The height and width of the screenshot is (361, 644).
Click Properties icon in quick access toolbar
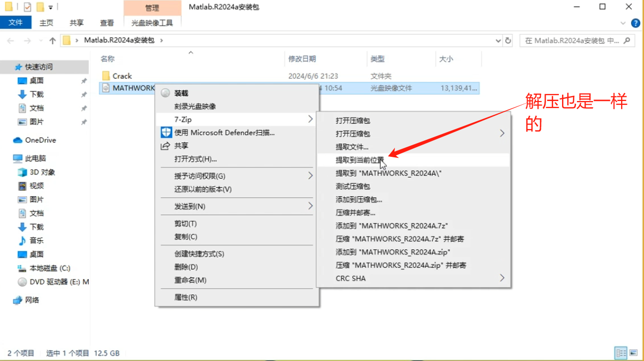[27, 7]
